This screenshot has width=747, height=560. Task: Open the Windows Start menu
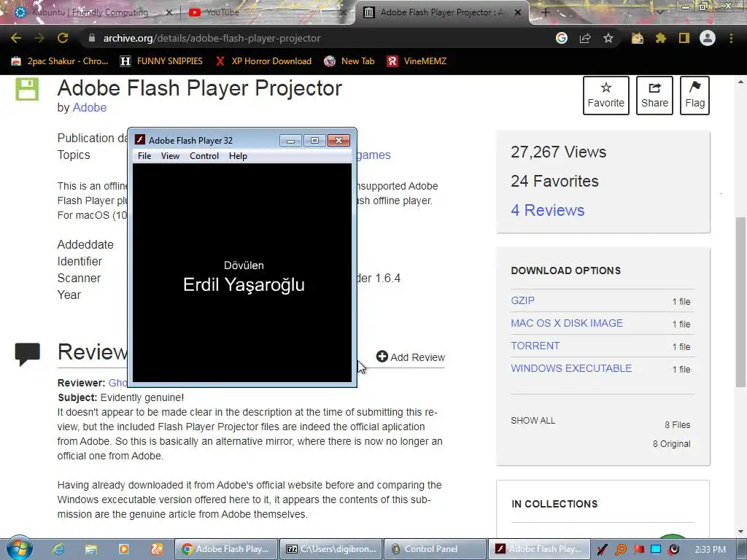18,548
